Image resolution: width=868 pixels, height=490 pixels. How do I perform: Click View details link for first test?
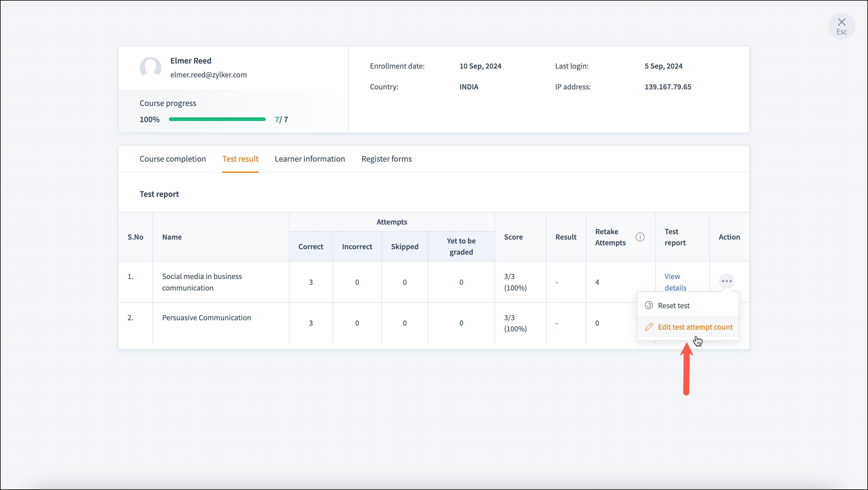coord(675,282)
